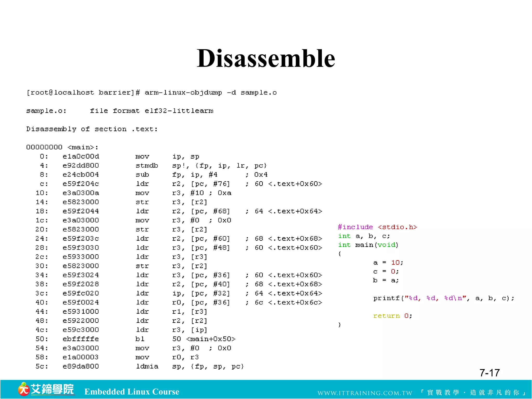532x399 pixels.
Task: Click opcode e59c3000 at address 4c
Action: tap(81, 330)
